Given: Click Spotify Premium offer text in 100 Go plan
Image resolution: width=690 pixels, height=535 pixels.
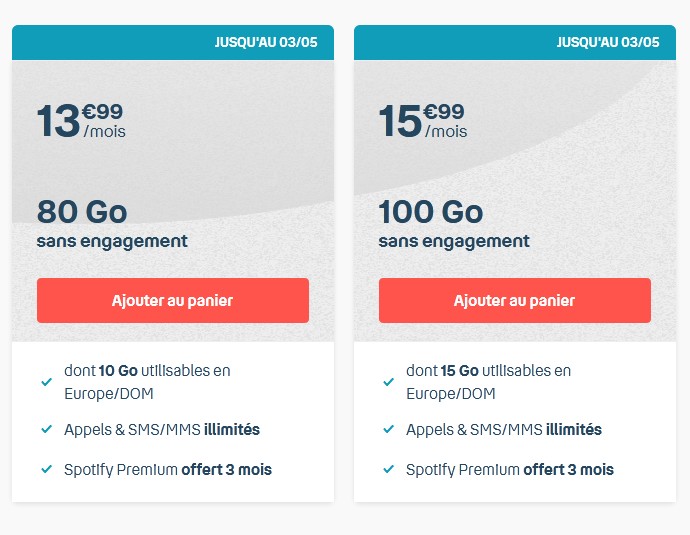Looking at the screenshot, I should (x=510, y=469).
